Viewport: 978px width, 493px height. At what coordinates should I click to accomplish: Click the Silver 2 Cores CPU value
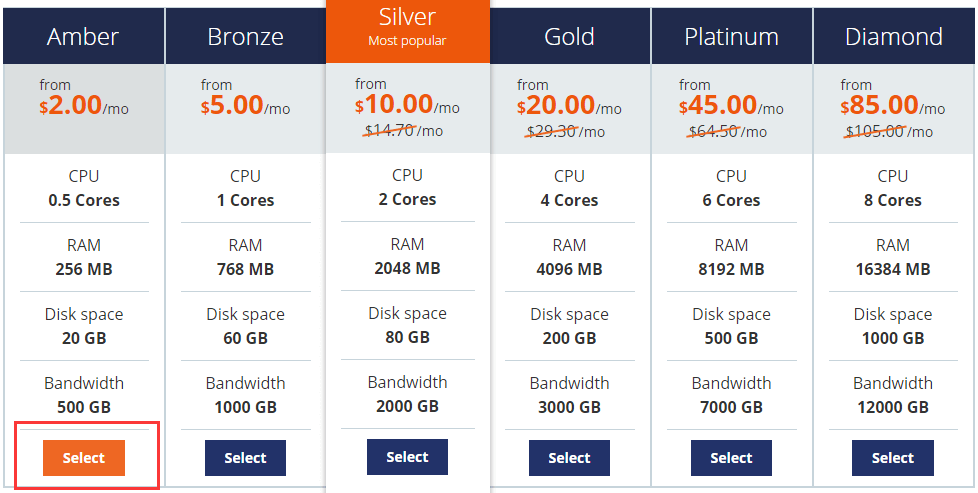407,199
